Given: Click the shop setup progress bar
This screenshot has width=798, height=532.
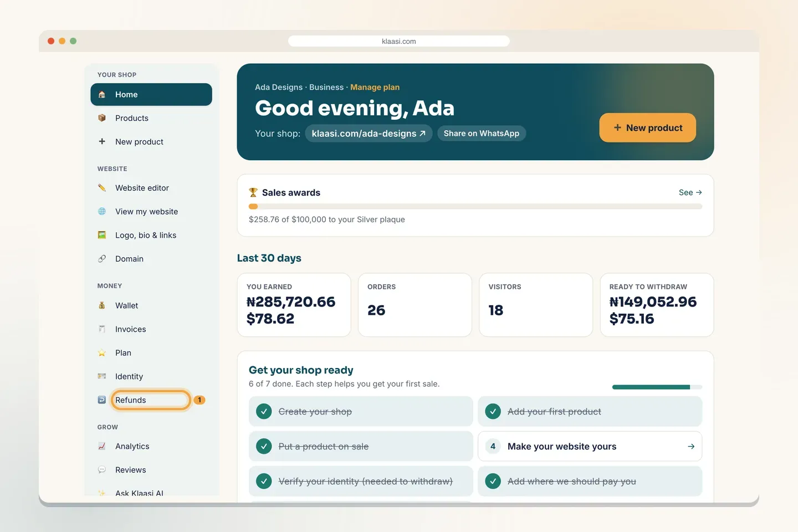Looking at the screenshot, I should 657,387.
